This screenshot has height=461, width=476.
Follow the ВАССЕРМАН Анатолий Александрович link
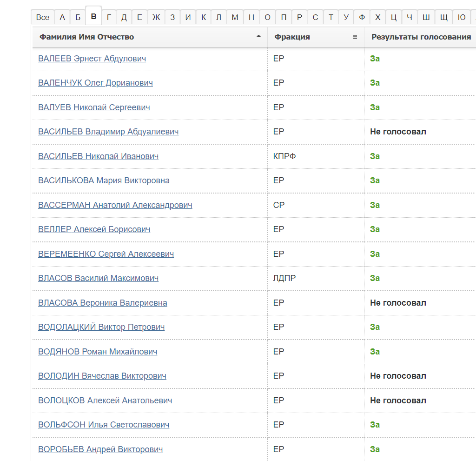point(115,205)
